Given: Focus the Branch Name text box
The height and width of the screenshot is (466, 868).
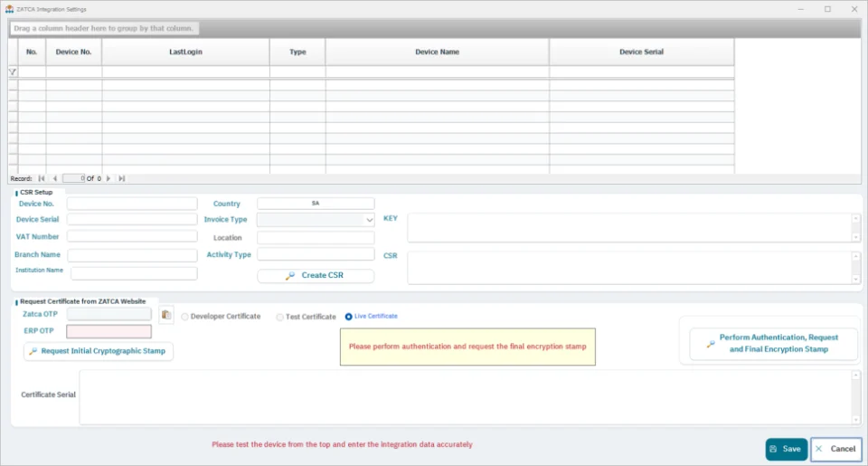Looking at the screenshot, I should pos(132,255).
